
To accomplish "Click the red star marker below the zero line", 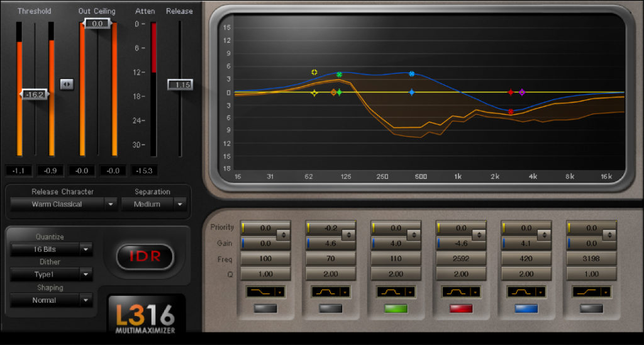I will [511, 111].
